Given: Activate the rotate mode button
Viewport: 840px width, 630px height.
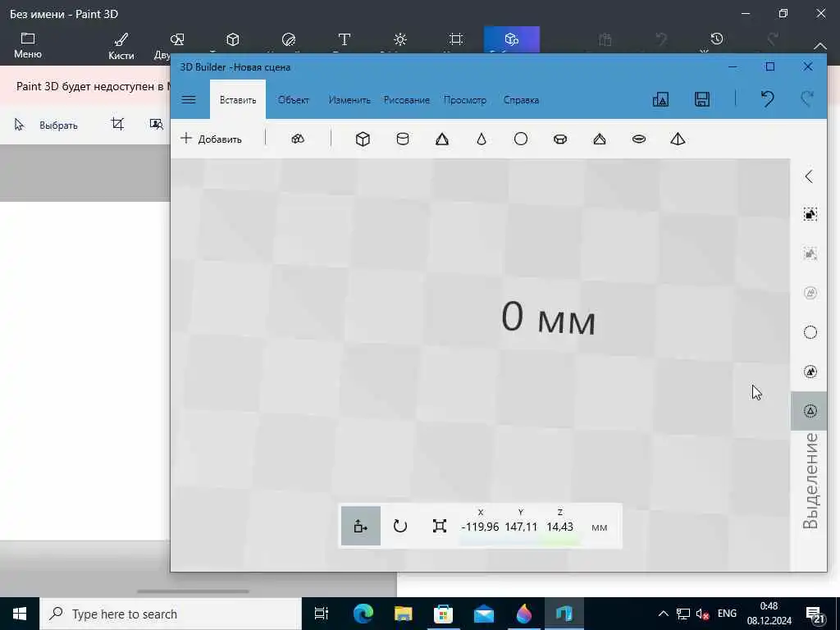Looking at the screenshot, I should tap(400, 526).
